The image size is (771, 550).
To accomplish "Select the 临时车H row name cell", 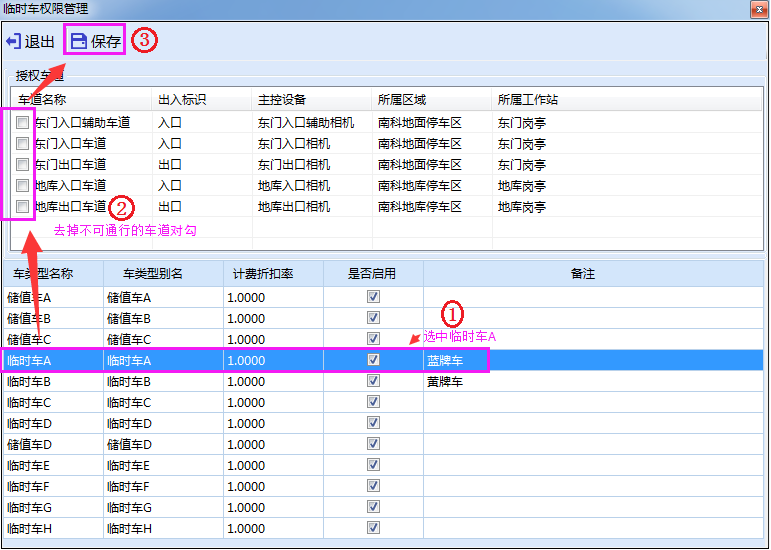I will [53, 528].
